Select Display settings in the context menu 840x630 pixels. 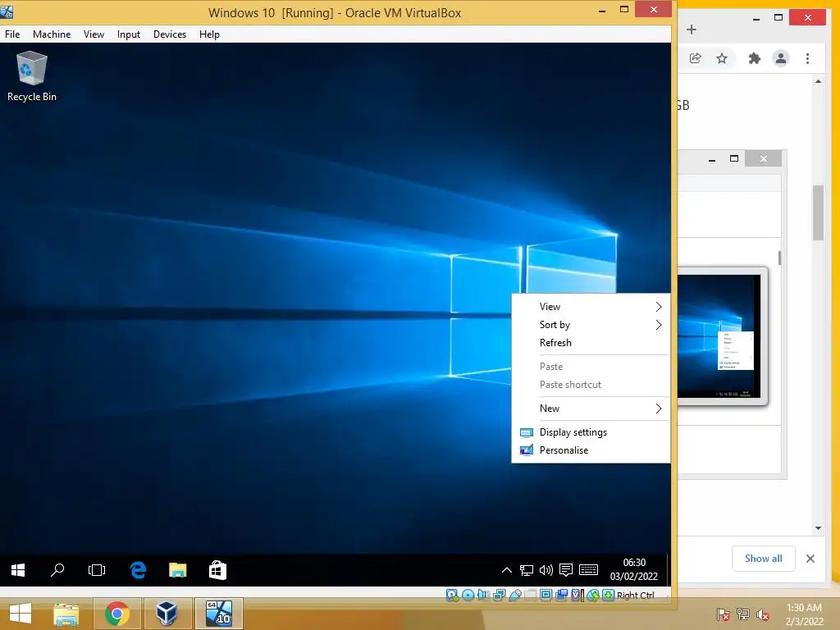[591, 432]
